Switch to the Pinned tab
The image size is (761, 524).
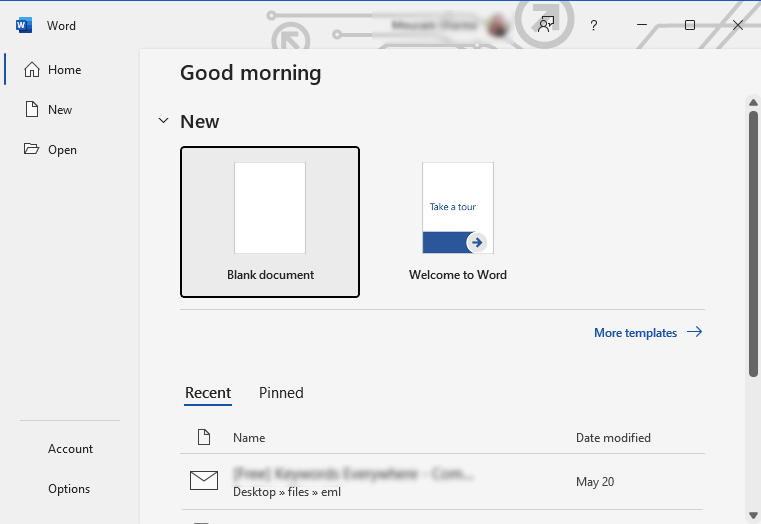click(281, 393)
